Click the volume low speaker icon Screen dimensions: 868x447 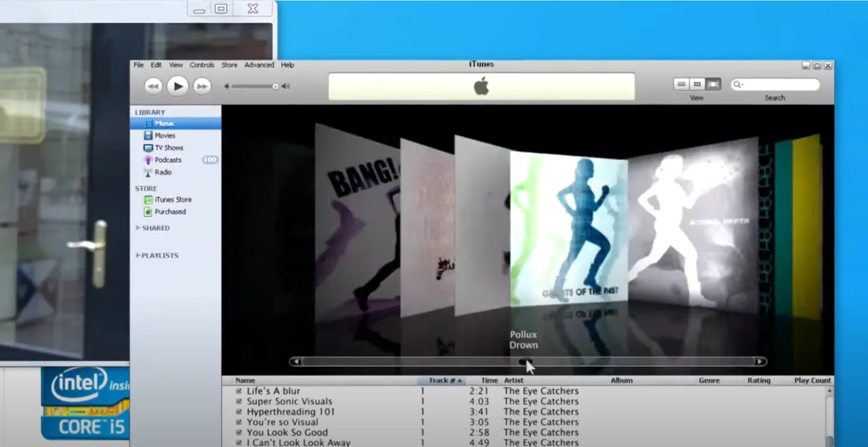[x=227, y=86]
